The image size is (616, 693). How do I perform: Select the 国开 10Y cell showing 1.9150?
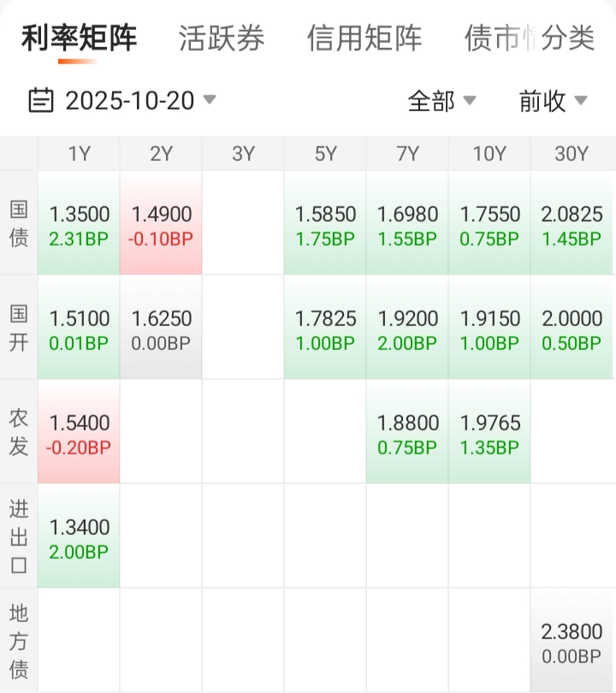[489, 329]
